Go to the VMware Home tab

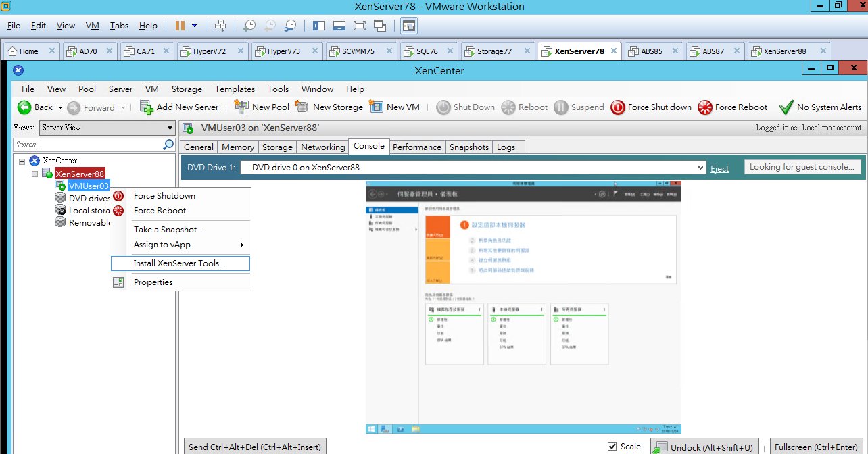[31, 51]
